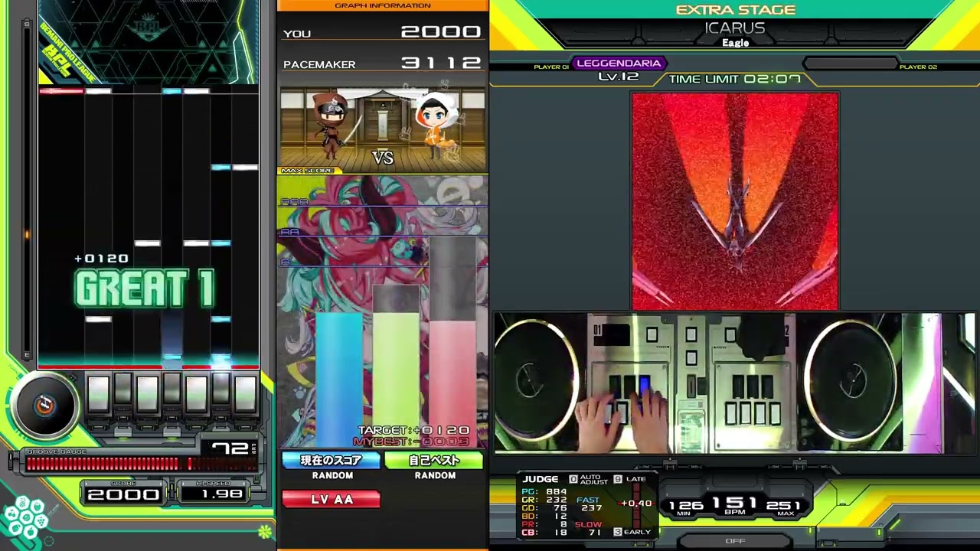
Task: Click the OFF indicator below BPM
Action: coord(735,541)
